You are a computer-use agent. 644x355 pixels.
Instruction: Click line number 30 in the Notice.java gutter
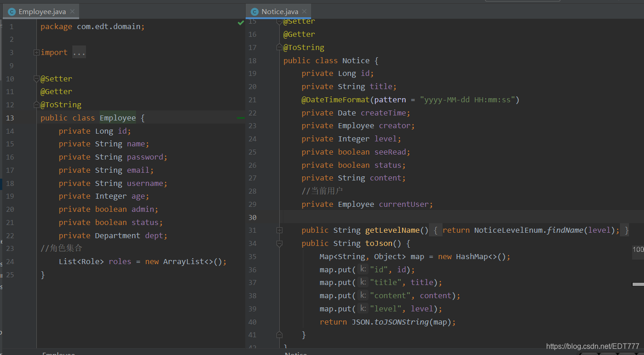tap(252, 217)
